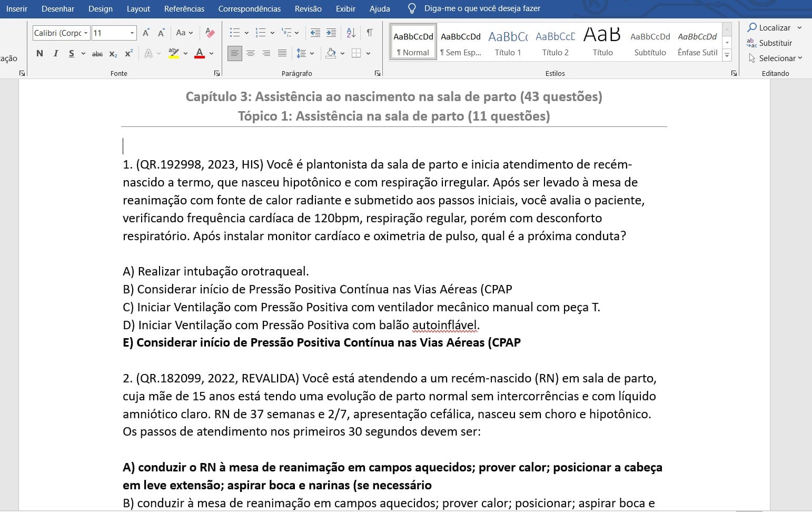Open the Revisão ribbon tab

[308, 8]
